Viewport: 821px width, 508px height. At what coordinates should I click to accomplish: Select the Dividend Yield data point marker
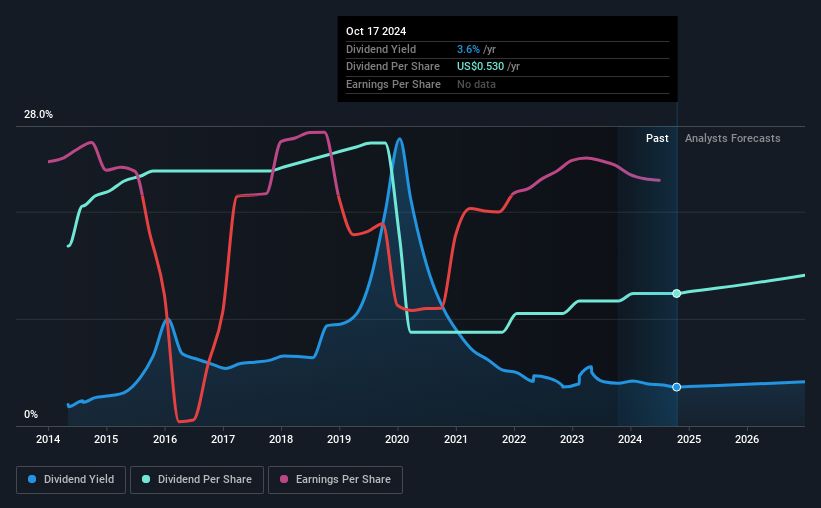click(x=676, y=387)
